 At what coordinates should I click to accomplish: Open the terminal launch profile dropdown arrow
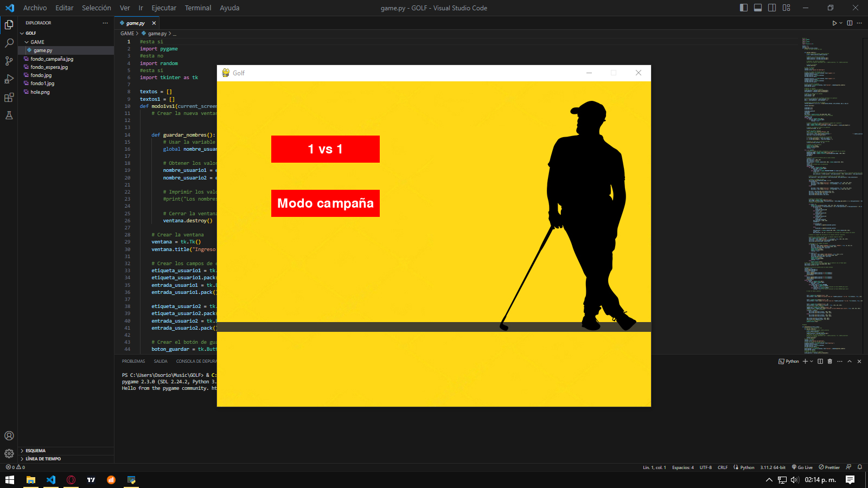(811, 362)
